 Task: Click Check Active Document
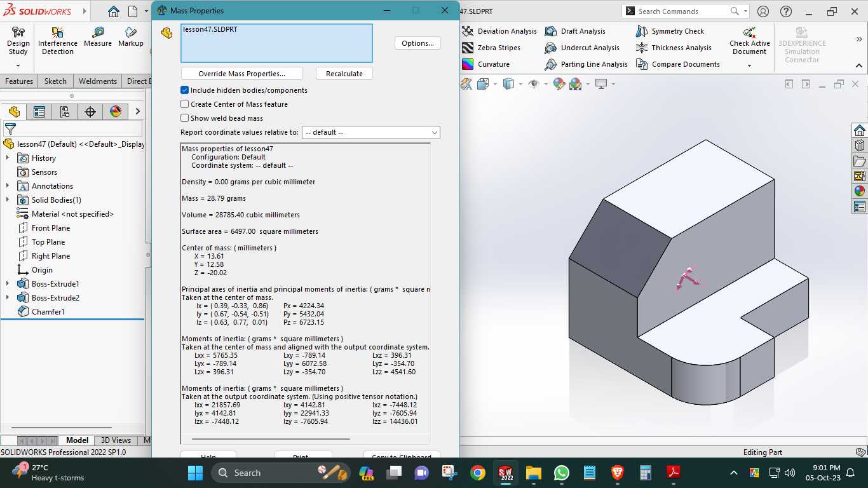click(x=750, y=41)
